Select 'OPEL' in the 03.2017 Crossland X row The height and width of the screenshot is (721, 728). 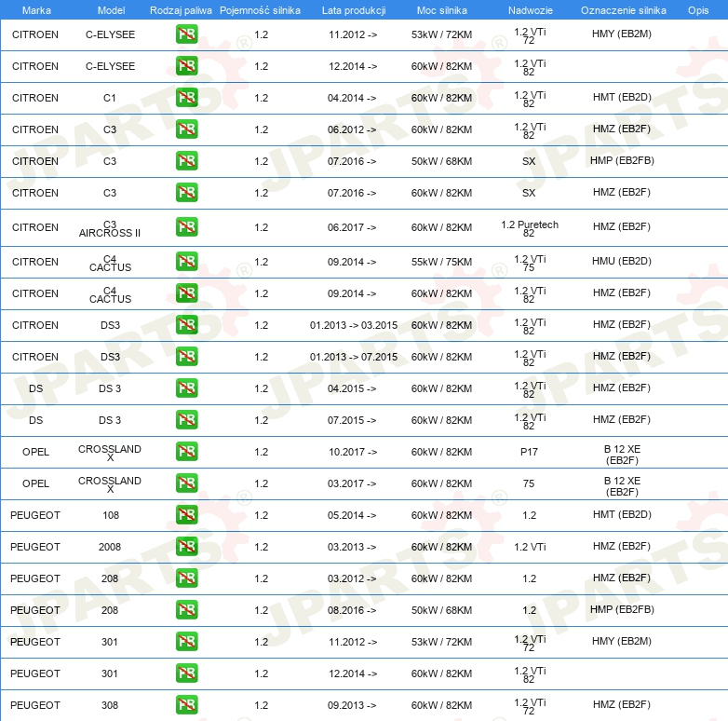pos(35,483)
